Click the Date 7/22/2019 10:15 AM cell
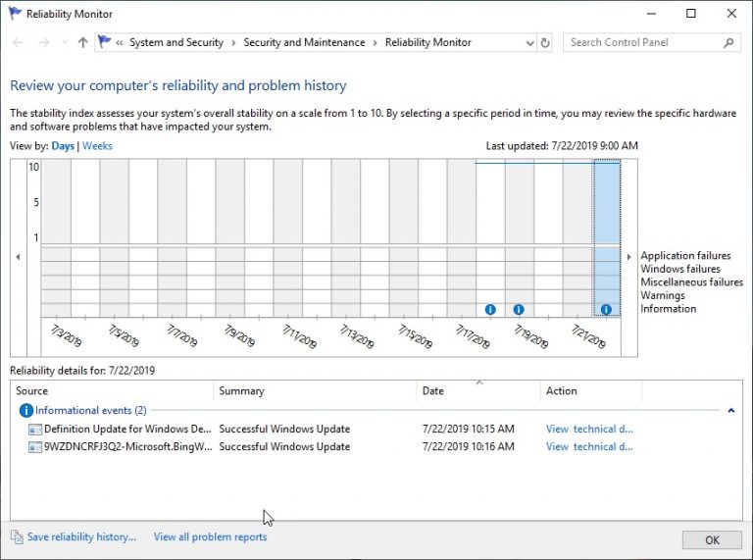 coord(469,429)
